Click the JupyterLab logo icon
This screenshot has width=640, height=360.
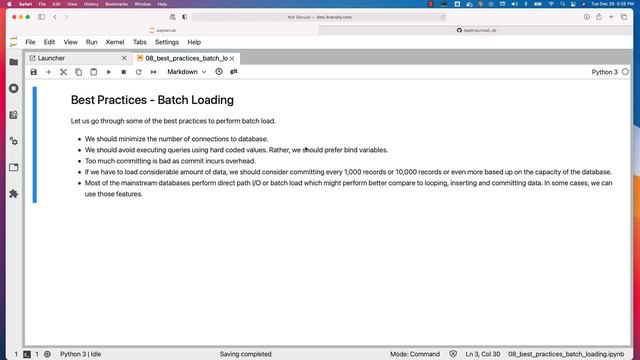13,42
